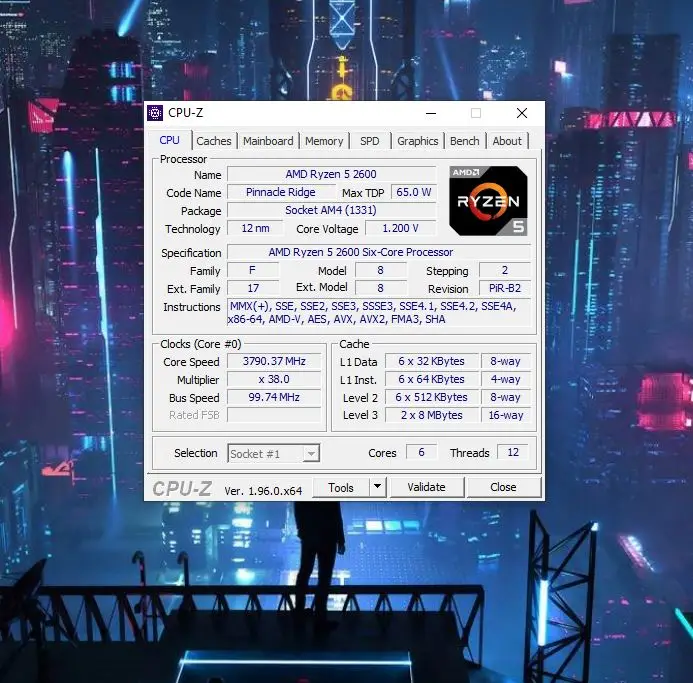This screenshot has width=693, height=683.
Task: Open the About tab
Action: tap(507, 141)
